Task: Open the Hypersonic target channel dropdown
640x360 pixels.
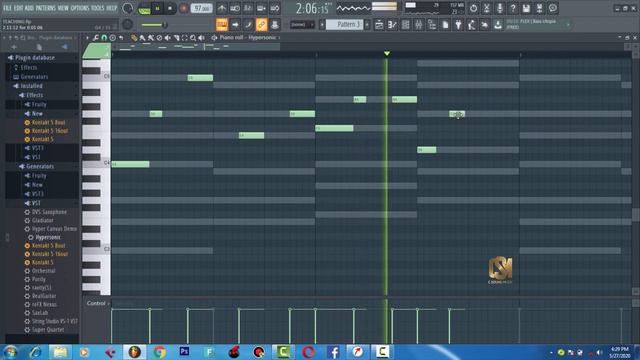Action: pos(264,38)
